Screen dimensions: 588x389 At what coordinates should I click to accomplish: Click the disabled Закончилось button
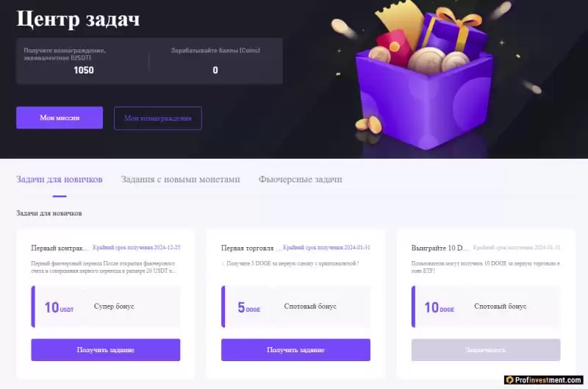pyautogui.click(x=486, y=350)
